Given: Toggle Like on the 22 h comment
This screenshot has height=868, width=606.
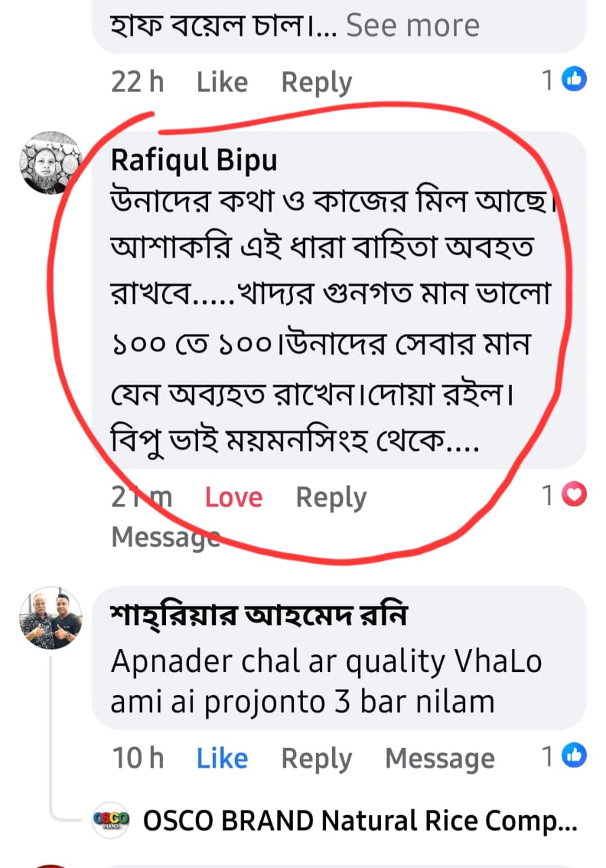Looking at the screenshot, I should click(222, 83).
